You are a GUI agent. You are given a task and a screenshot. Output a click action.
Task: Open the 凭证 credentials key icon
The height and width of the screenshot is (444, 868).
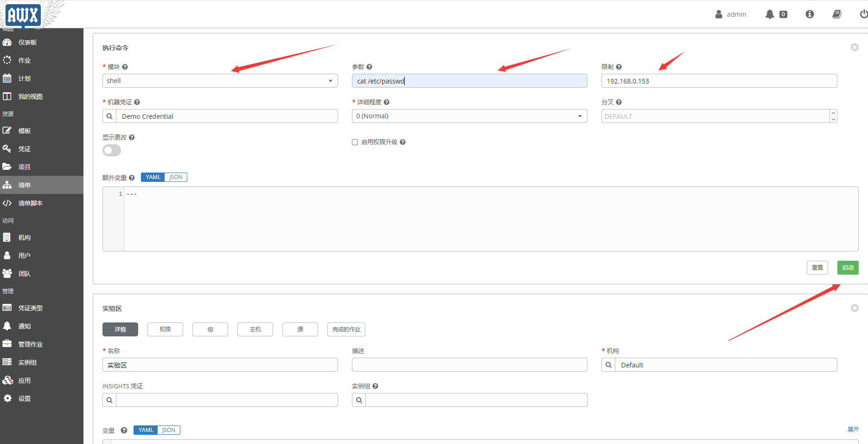7,149
